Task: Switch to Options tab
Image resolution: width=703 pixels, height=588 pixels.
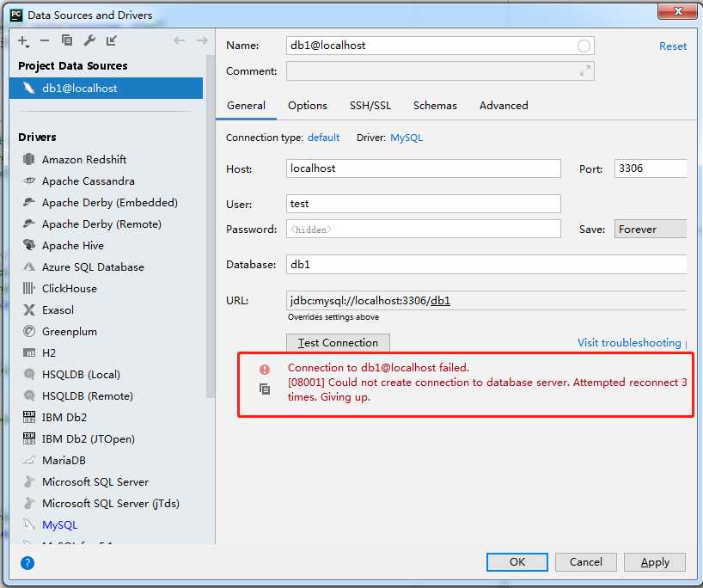Action: click(x=308, y=106)
